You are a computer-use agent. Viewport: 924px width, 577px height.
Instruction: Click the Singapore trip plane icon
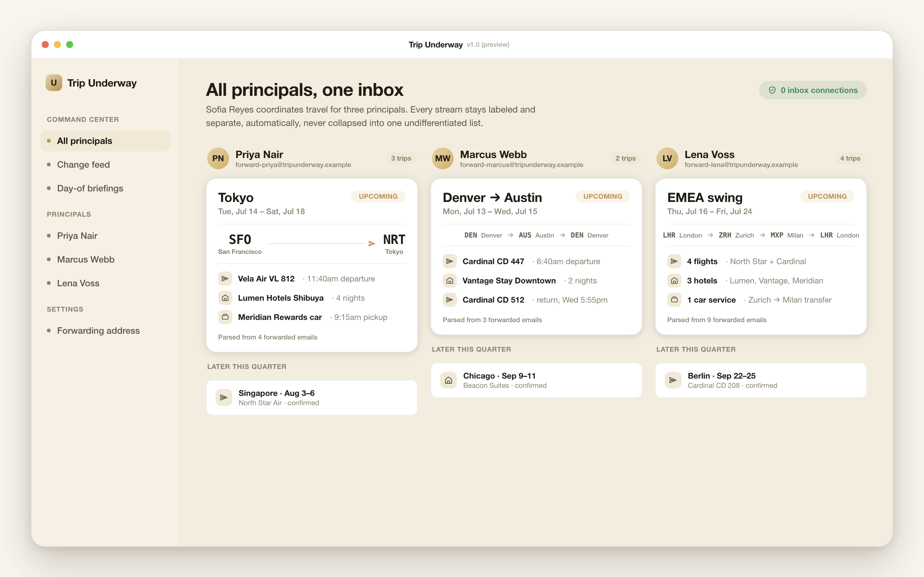click(224, 397)
